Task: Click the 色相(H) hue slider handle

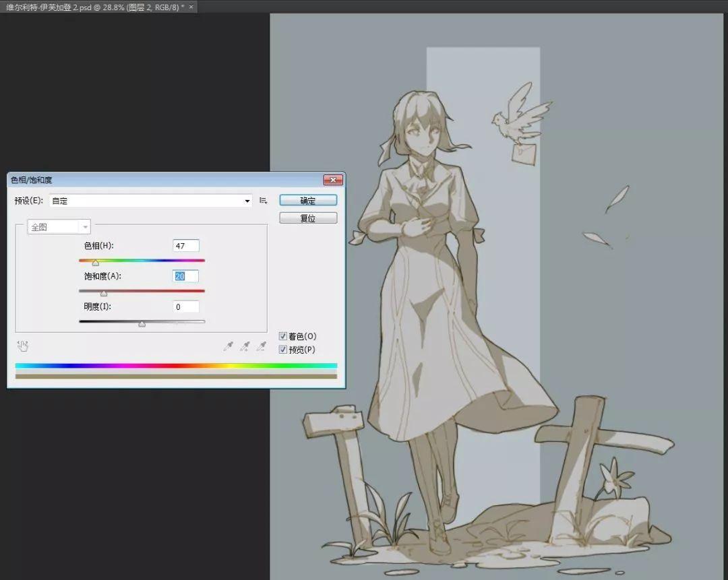Action: tap(96, 263)
